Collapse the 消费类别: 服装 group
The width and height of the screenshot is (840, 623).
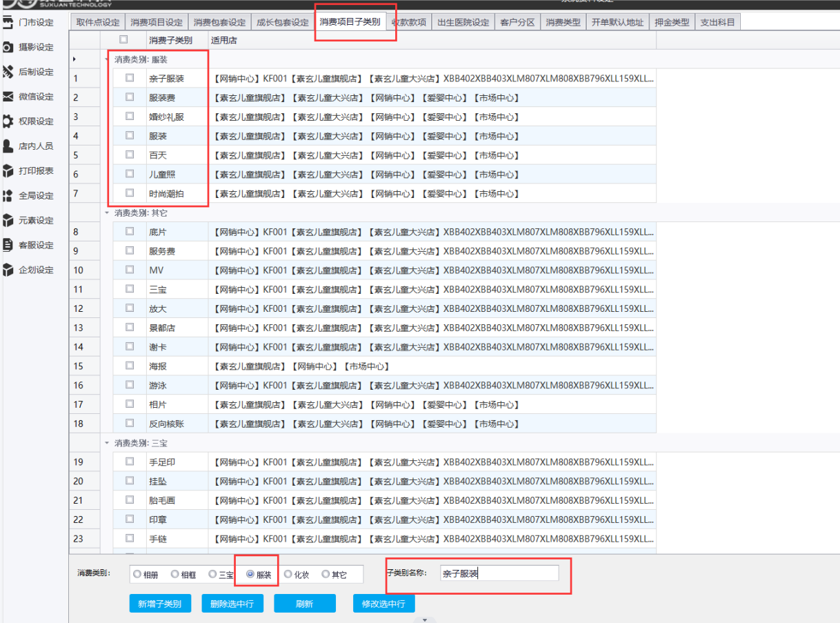pos(107,59)
